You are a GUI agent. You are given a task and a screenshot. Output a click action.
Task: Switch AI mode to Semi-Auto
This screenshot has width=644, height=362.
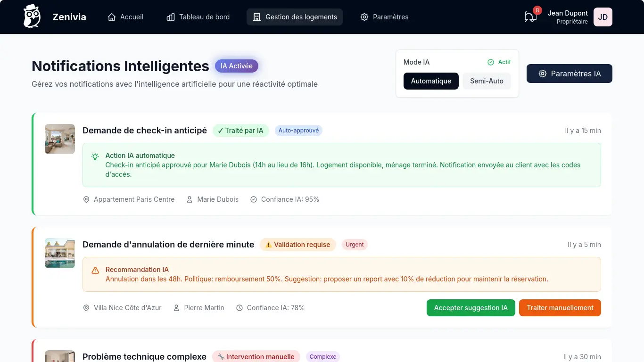(x=486, y=81)
